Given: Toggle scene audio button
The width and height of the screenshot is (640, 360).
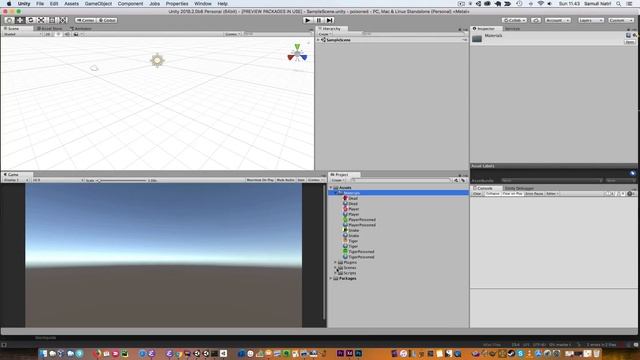Looking at the screenshot, I should click(67, 34).
